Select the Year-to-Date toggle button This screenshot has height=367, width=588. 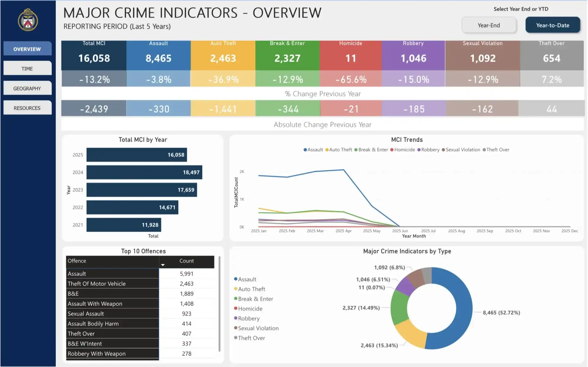552,25
